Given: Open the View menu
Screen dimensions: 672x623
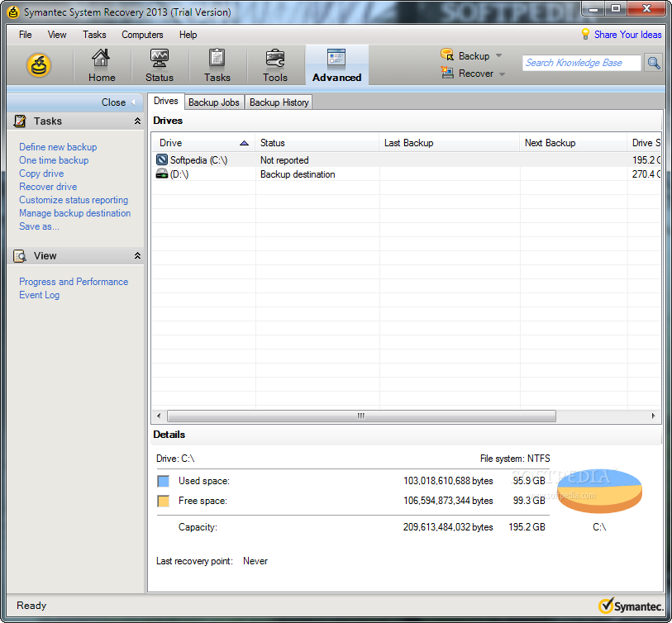Looking at the screenshot, I should click(57, 35).
